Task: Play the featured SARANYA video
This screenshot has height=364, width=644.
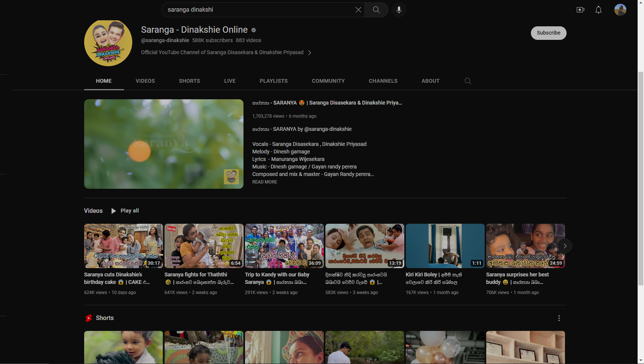Action: pos(164,144)
